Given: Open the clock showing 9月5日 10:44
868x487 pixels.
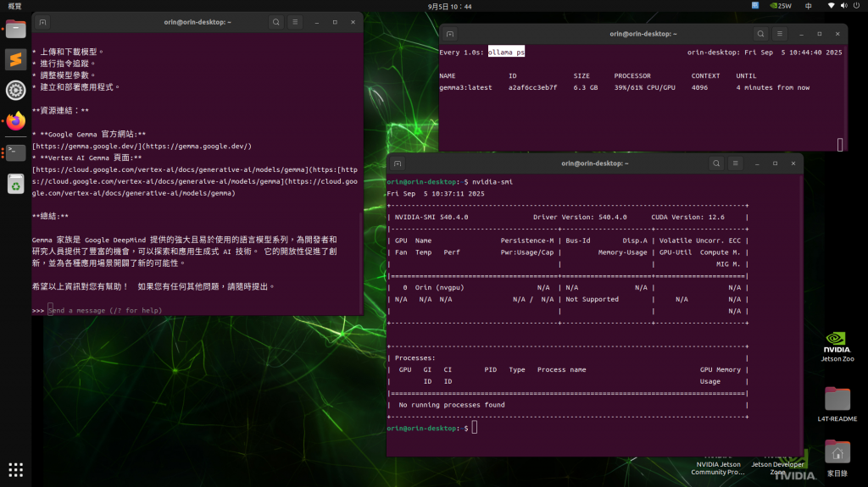Looking at the screenshot, I should [x=449, y=7].
